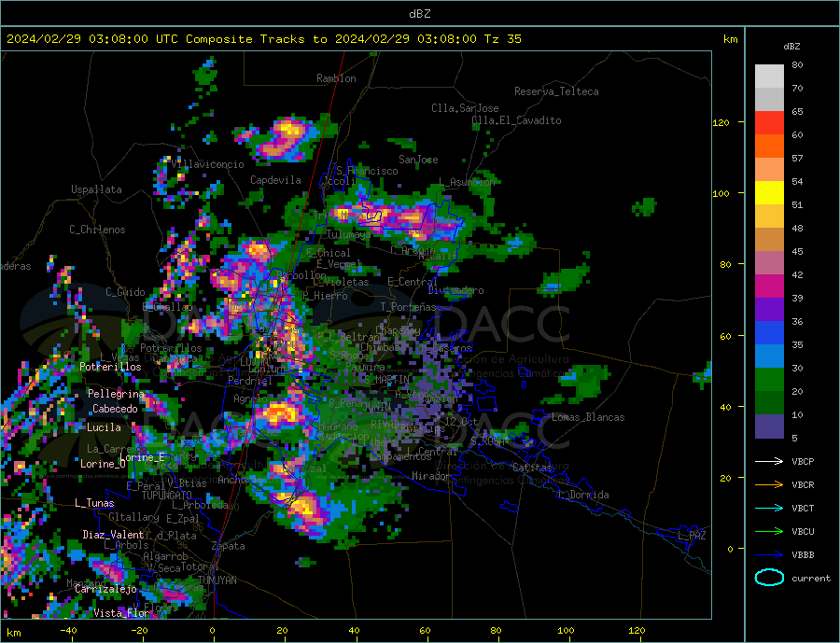Click the 'Lomas_Blancas' place label

[588, 417]
